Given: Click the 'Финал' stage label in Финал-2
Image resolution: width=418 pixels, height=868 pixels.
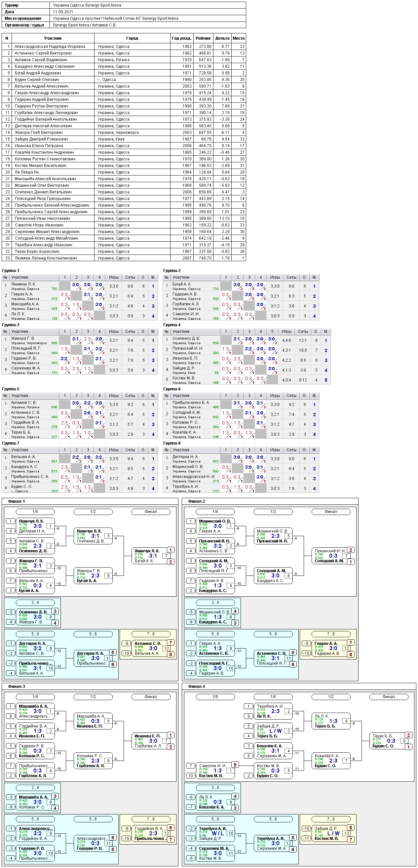Looking at the screenshot, I should coord(331,511).
